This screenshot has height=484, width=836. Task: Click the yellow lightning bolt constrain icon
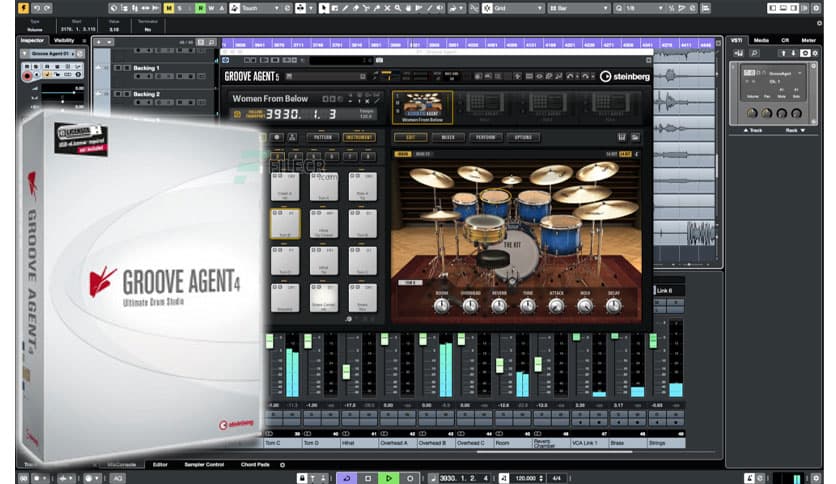pos(23,8)
